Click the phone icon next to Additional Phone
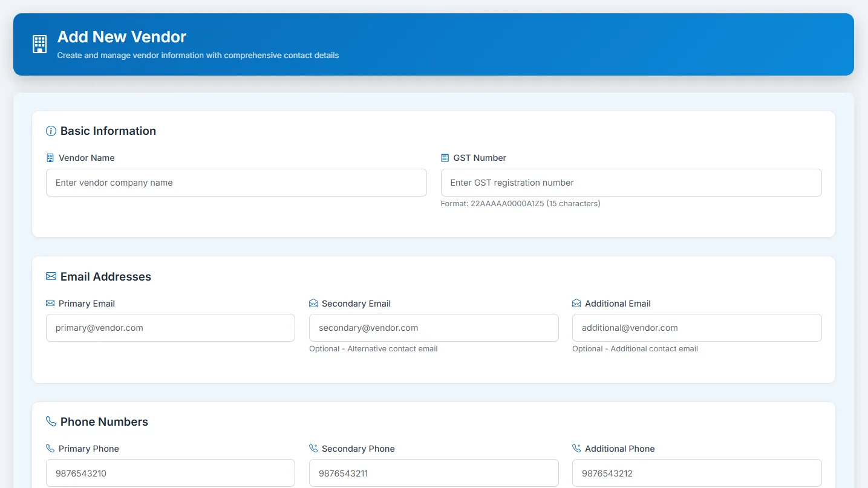 tap(576, 448)
